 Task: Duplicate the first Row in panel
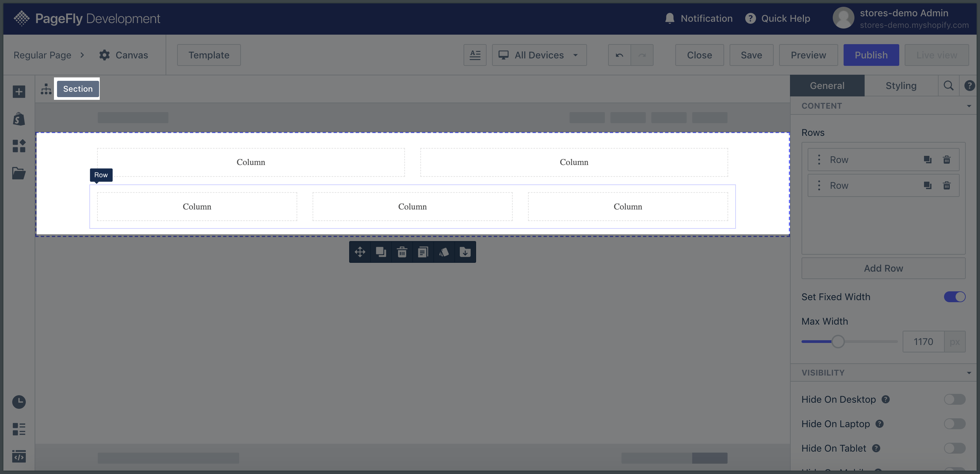pyautogui.click(x=927, y=160)
